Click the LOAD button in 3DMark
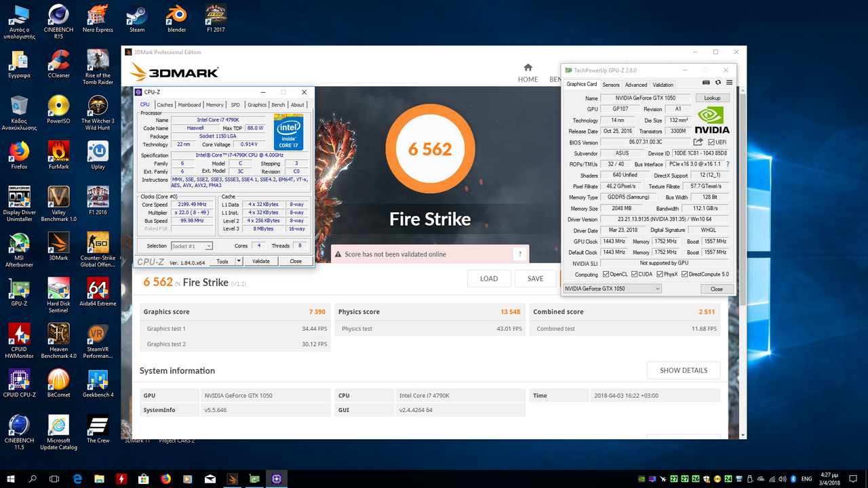Image resolution: width=868 pixels, height=488 pixels. (x=489, y=279)
